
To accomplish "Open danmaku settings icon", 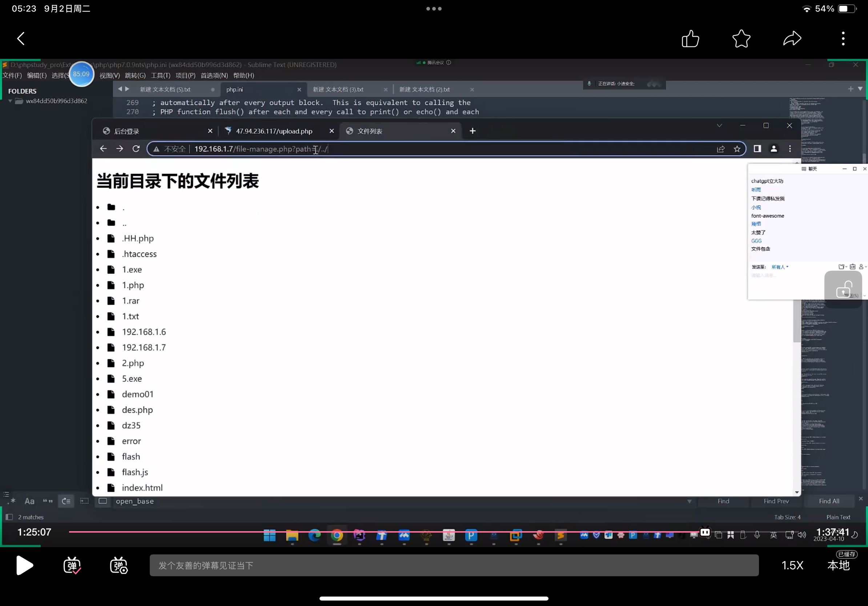I will [x=119, y=565].
